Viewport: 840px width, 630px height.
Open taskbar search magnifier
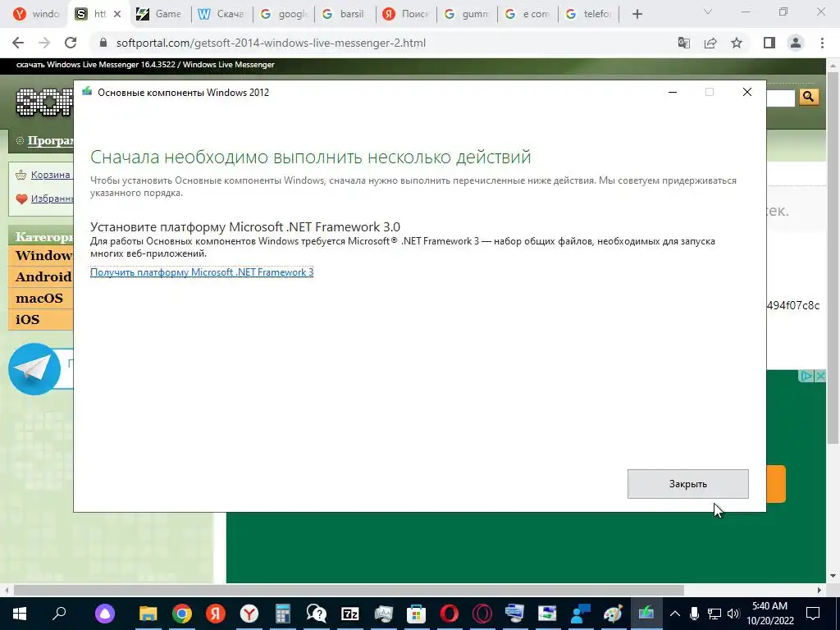pyautogui.click(x=59, y=614)
